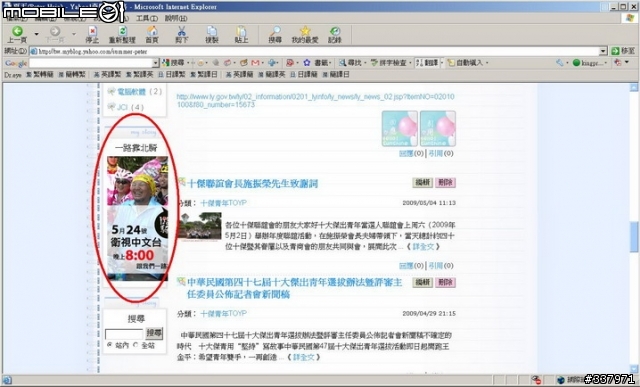This screenshot has width=640, height=387.
Task: Click the Dr.eye 簡譯日 button
Action: coord(336,75)
